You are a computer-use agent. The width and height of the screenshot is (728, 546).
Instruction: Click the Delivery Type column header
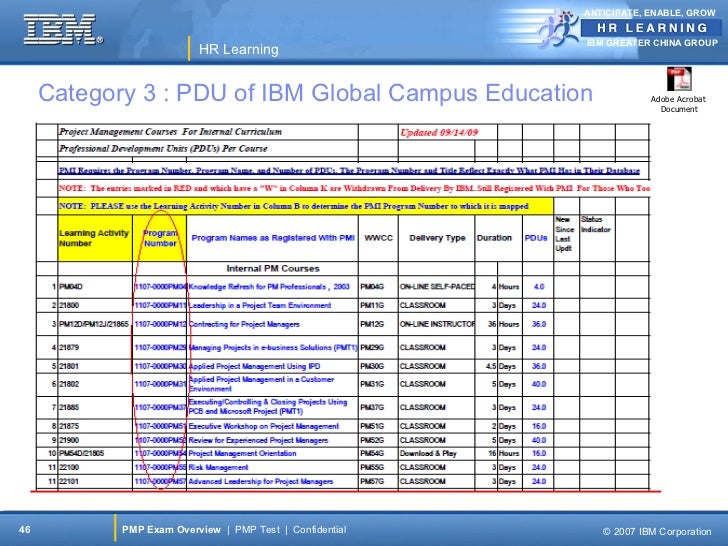click(437, 238)
